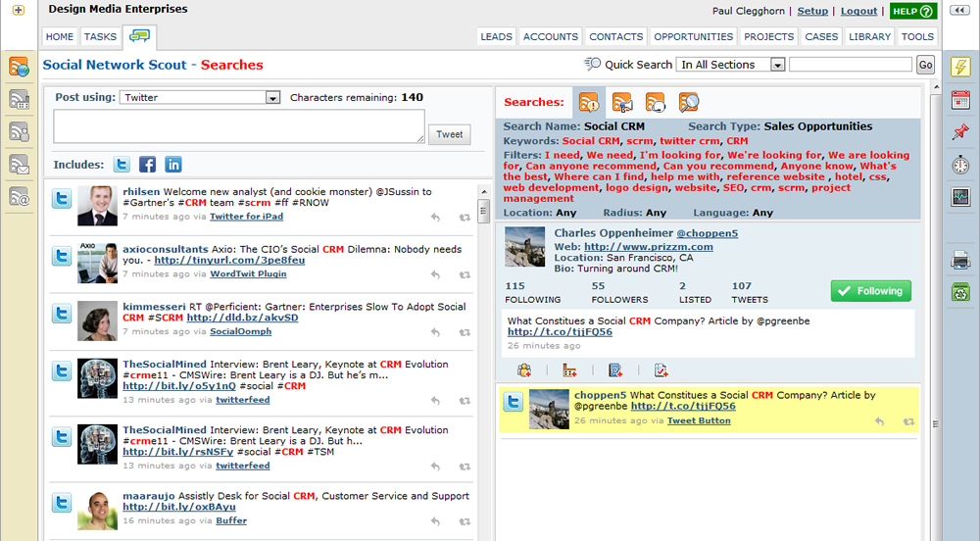Toggle Twitter in Includes

[122, 165]
